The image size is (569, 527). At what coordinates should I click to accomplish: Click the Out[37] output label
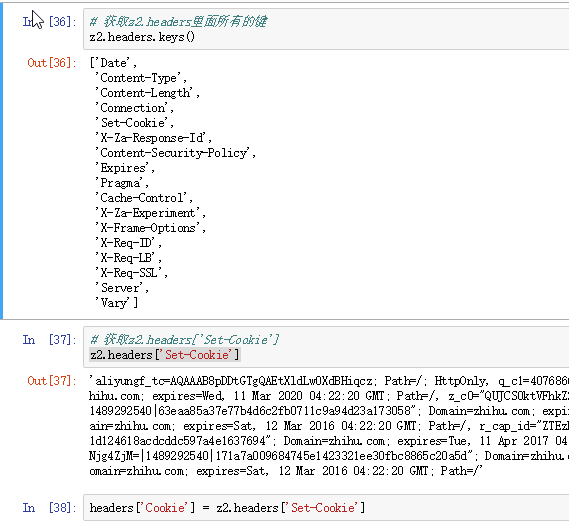pyautogui.click(x=52, y=381)
